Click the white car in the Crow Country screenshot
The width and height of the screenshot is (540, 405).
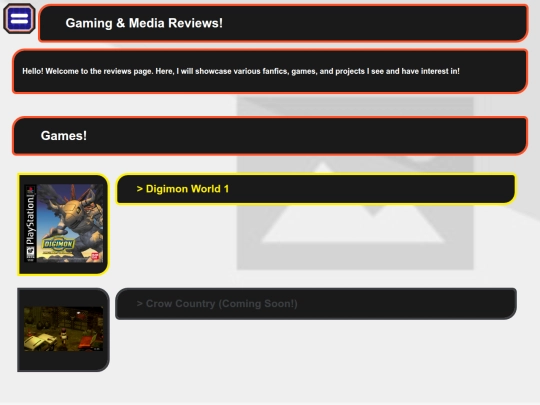click(39, 343)
